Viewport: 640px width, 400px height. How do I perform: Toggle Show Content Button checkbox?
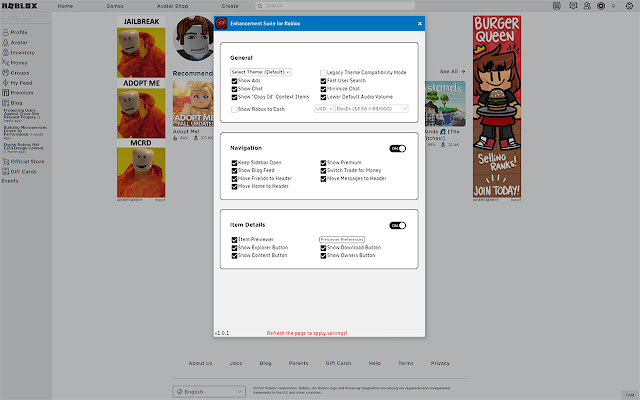pyautogui.click(x=234, y=256)
